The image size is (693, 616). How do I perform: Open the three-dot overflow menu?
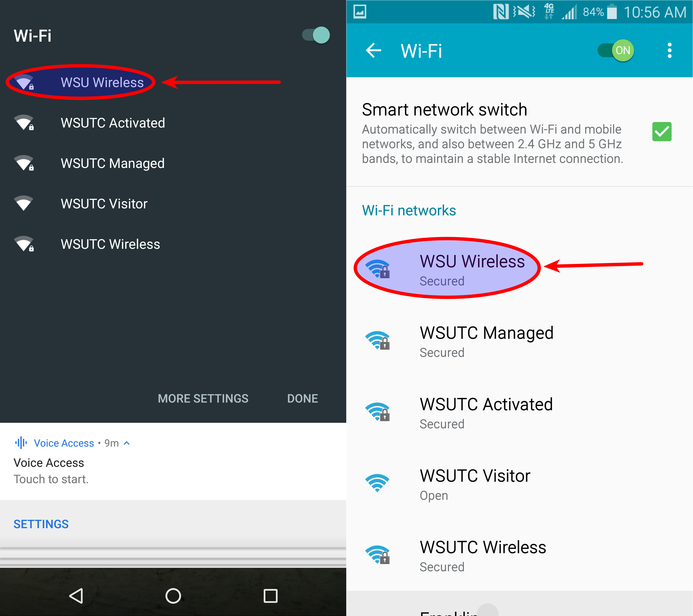pos(669,51)
